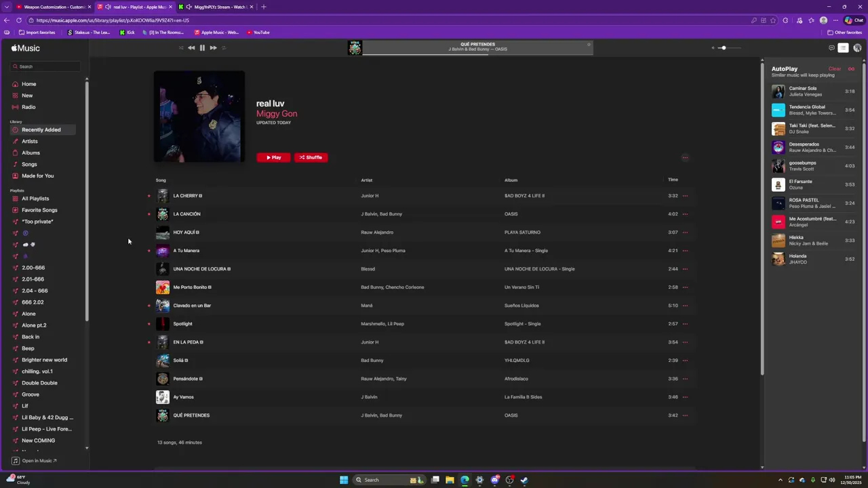Open more options for QUÉ PRETENDES row
The width and height of the screenshot is (868, 488).
(685, 415)
